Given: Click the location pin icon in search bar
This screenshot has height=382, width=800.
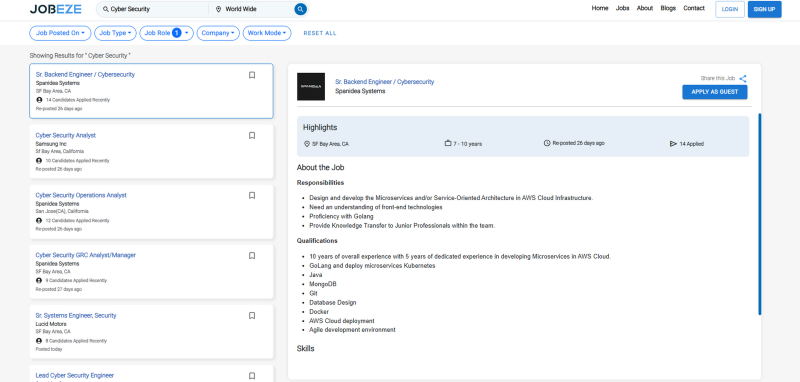Looking at the screenshot, I should (218, 9).
